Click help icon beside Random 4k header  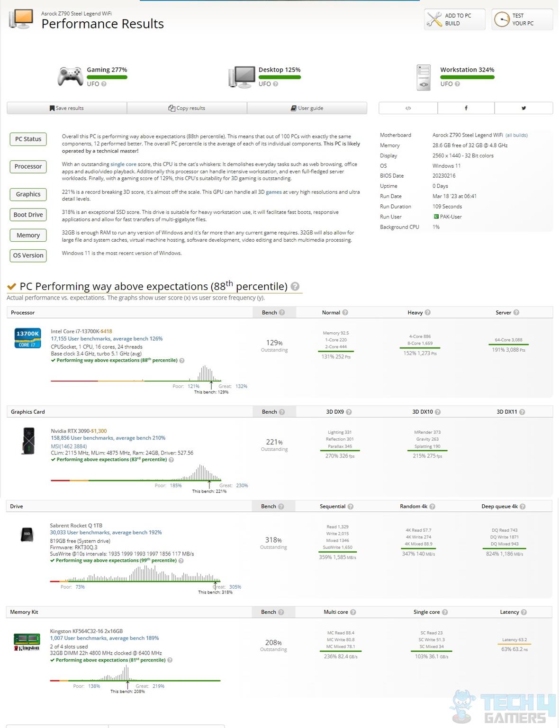point(432,506)
